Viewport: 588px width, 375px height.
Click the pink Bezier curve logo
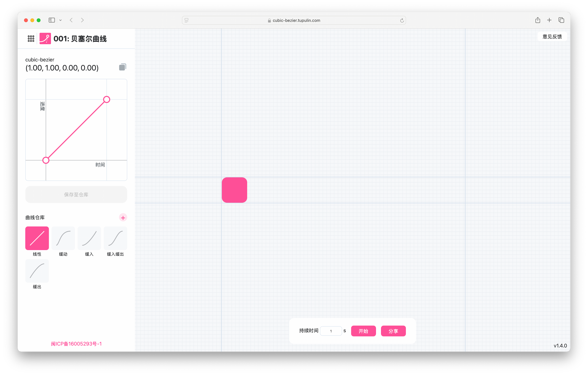click(x=45, y=39)
